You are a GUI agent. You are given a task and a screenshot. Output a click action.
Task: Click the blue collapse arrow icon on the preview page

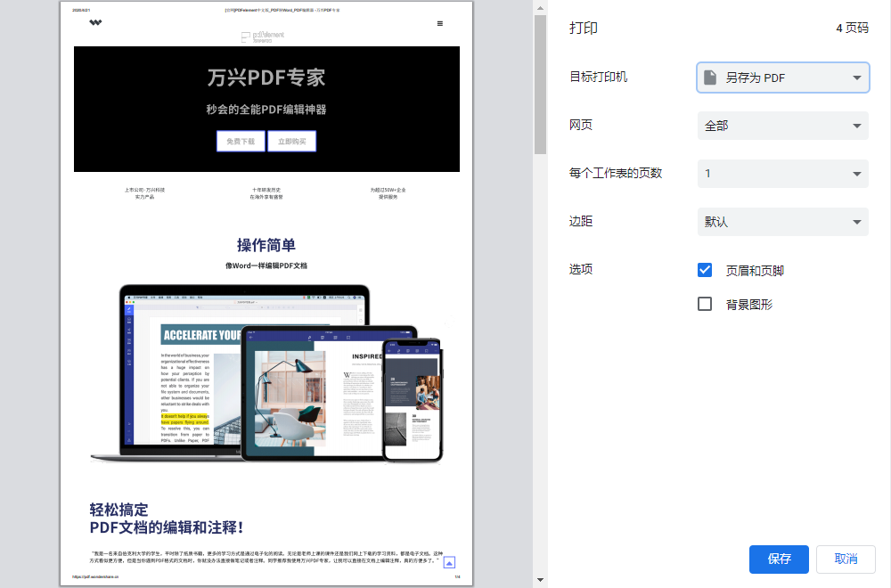pos(449,562)
